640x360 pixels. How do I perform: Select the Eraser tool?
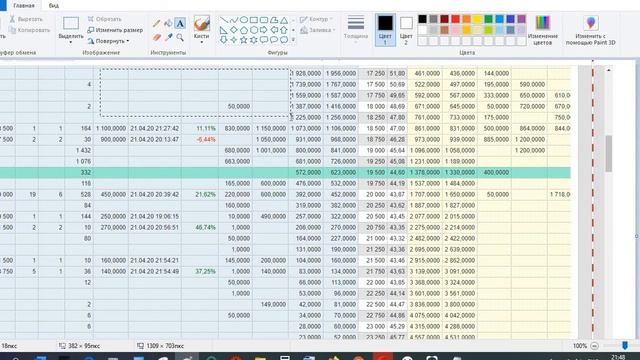click(157, 38)
